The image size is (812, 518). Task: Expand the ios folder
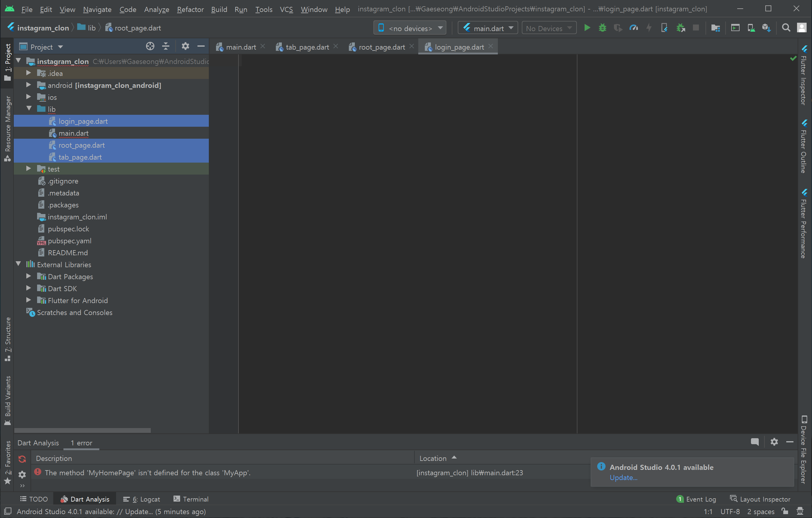[28, 97]
